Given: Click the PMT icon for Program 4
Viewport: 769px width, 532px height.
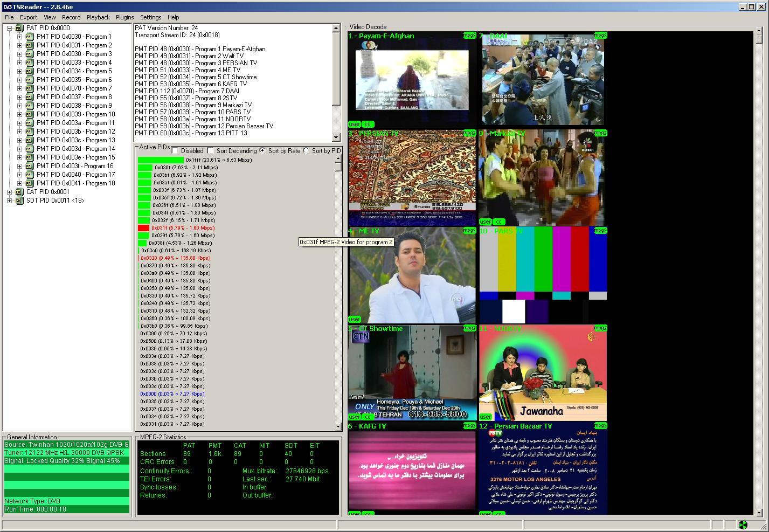Looking at the screenshot, I should tap(30, 63).
